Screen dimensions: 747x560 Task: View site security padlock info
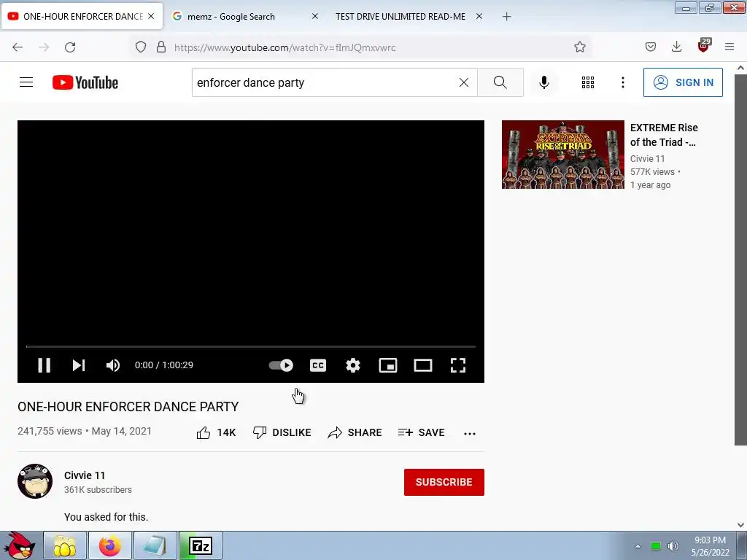tap(161, 47)
